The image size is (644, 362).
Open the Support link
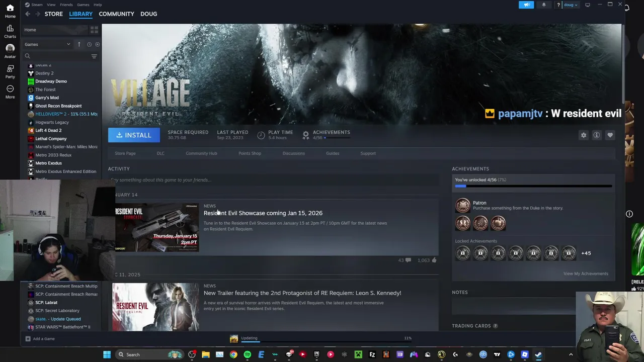(x=368, y=153)
